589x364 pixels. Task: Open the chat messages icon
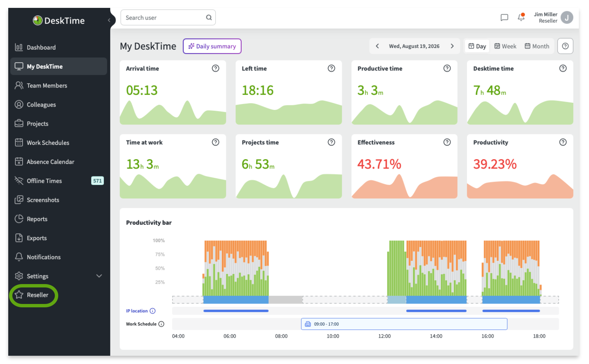[504, 18]
